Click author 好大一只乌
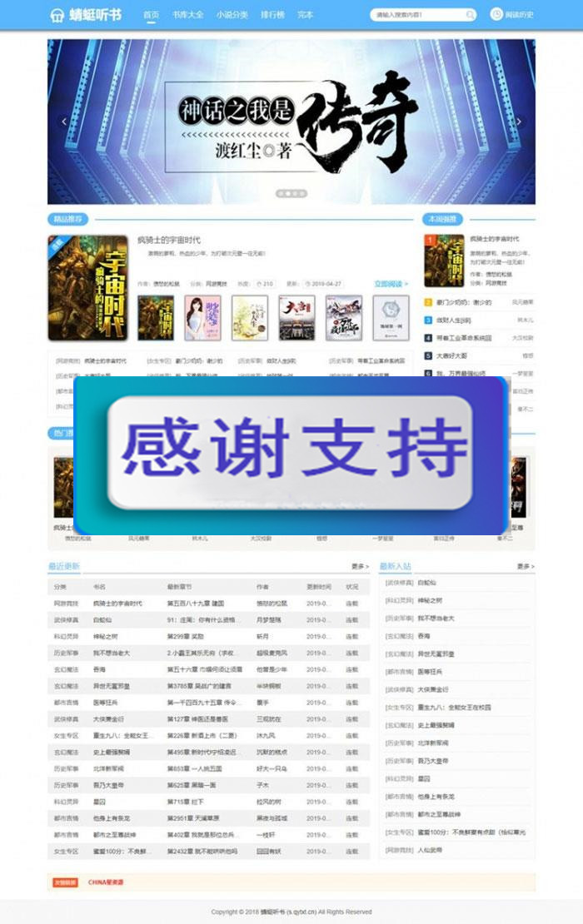The width and height of the screenshot is (583, 924). (x=272, y=768)
